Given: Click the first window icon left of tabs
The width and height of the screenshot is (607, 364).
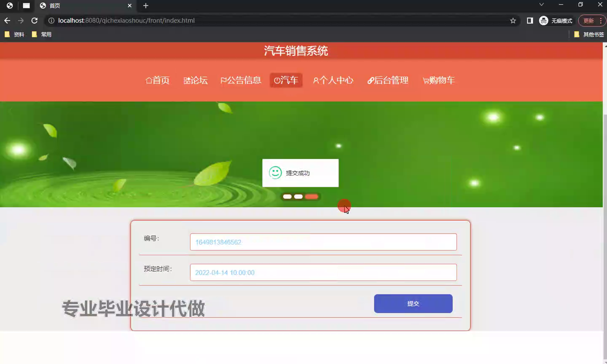Looking at the screenshot, I should pos(9,5).
